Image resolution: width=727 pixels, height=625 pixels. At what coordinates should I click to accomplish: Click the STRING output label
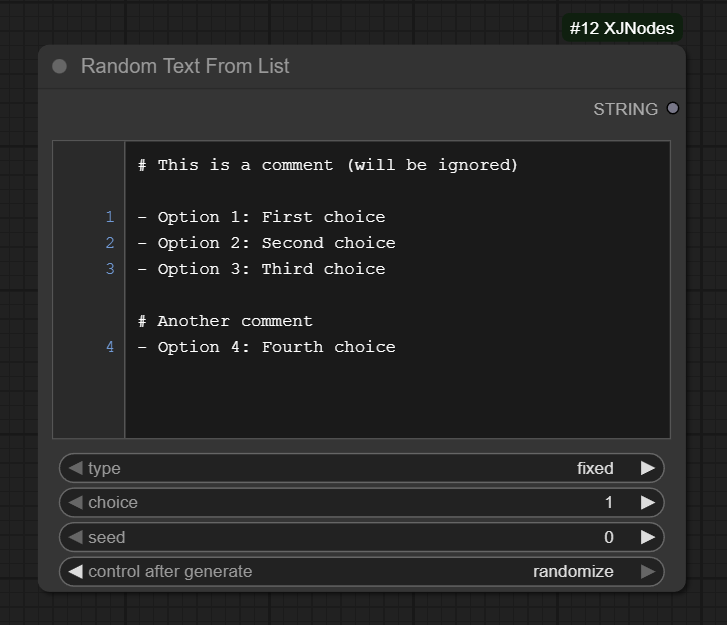625,109
